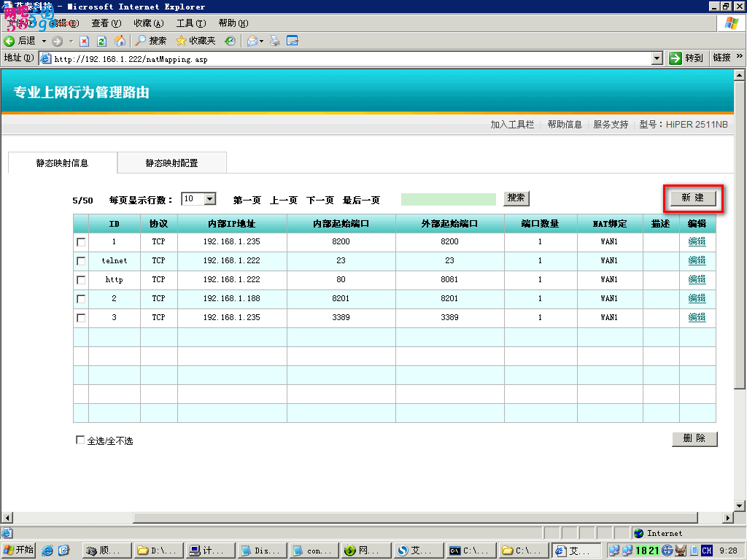The image size is (747, 560).
Task: Check the box for row ID 2
Action: click(x=81, y=299)
